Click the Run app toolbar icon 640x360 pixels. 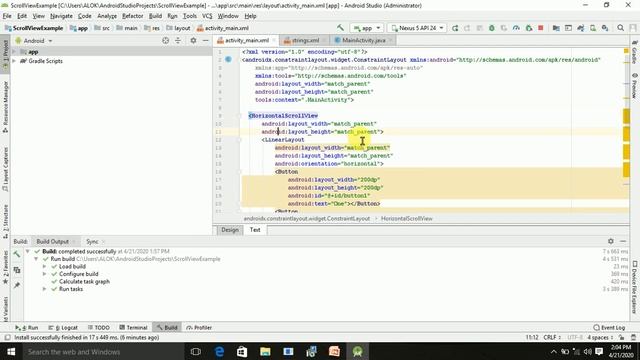coord(455,28)
